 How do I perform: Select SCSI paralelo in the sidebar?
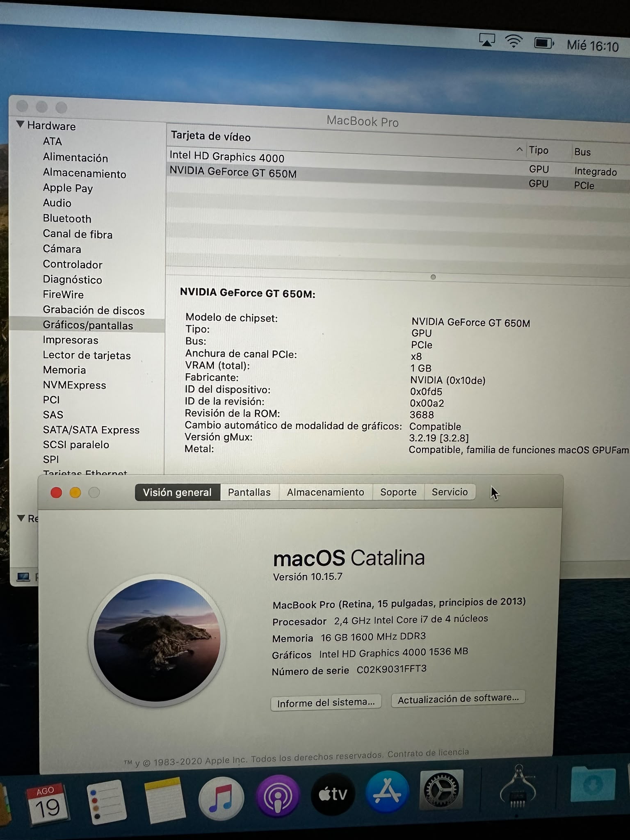pos(76,445)
